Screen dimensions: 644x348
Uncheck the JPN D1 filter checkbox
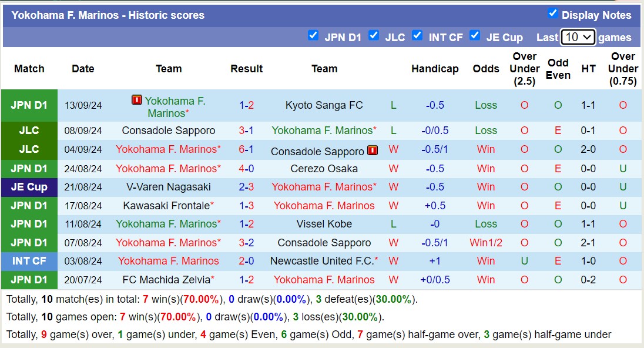coord(313,36)
